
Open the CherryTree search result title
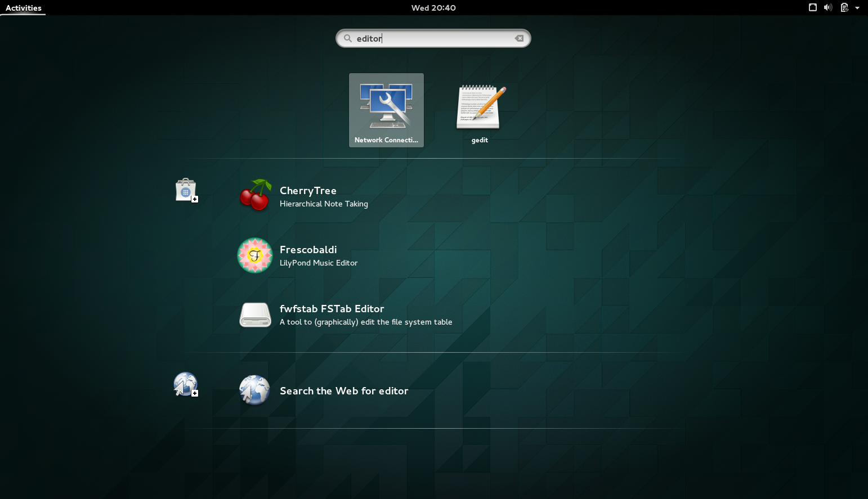tap(308, 191)
